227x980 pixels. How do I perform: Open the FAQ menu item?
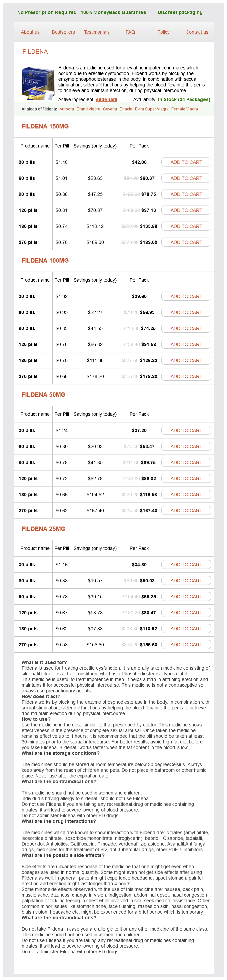pos(130,32)
